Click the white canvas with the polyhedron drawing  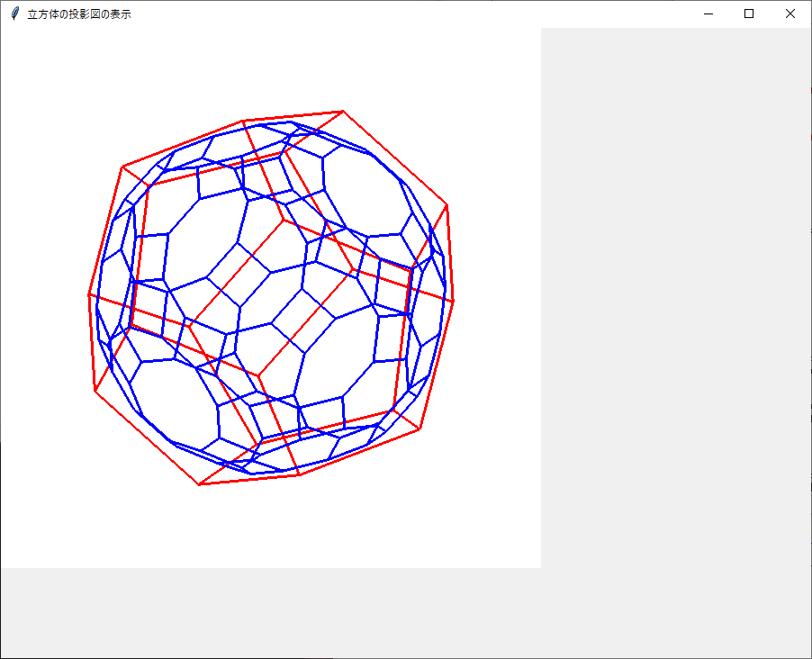click(271, 298)
